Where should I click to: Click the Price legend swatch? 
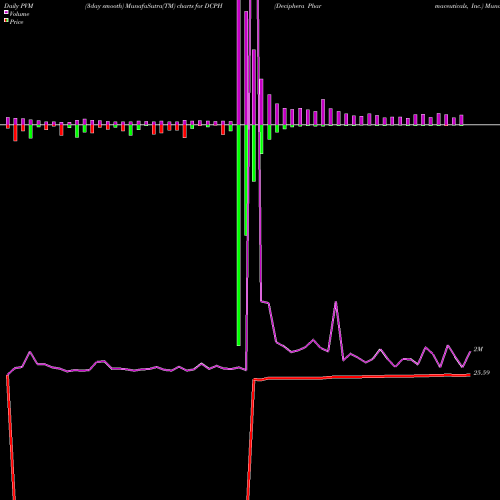pyautogui.click(x=6, y=21)
